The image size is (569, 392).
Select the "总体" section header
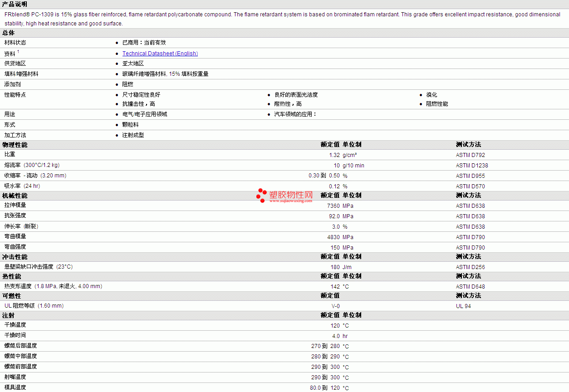9,33
